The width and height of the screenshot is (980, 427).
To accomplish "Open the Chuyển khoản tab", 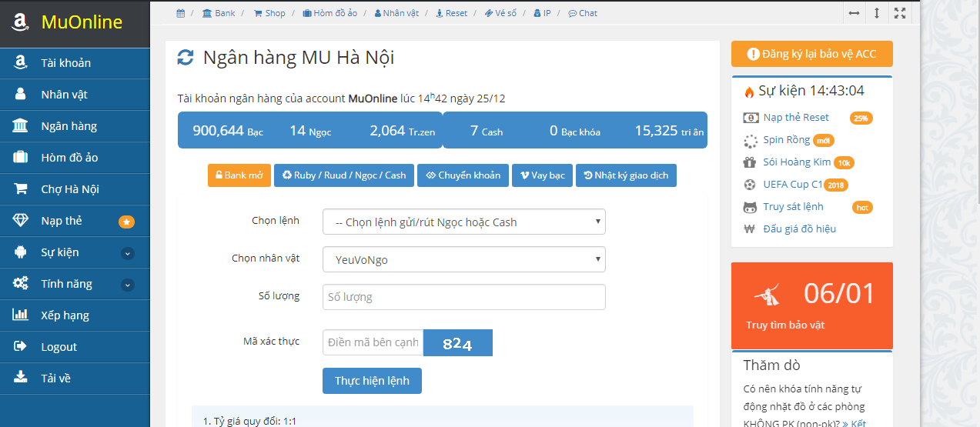I will [463, 175].
